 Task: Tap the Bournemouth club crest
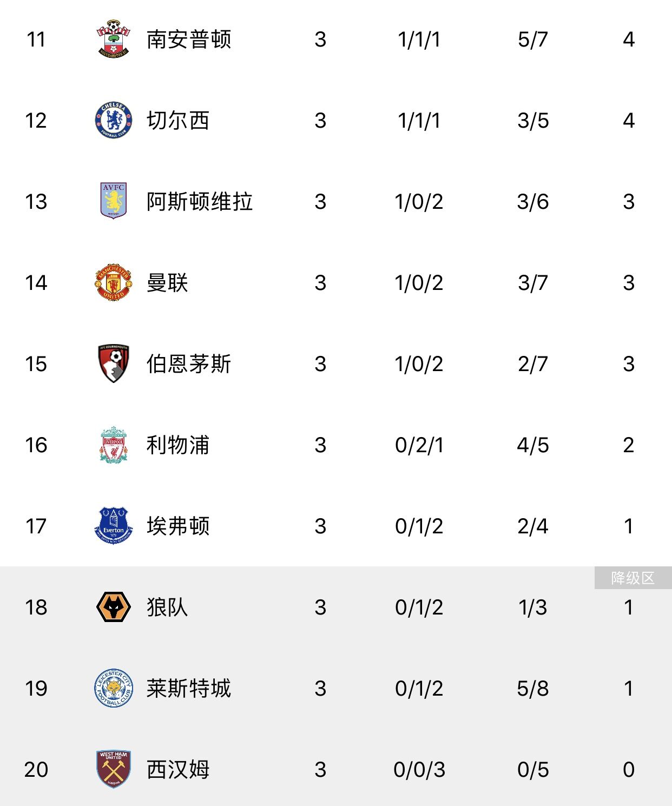(x=113, y=364)
